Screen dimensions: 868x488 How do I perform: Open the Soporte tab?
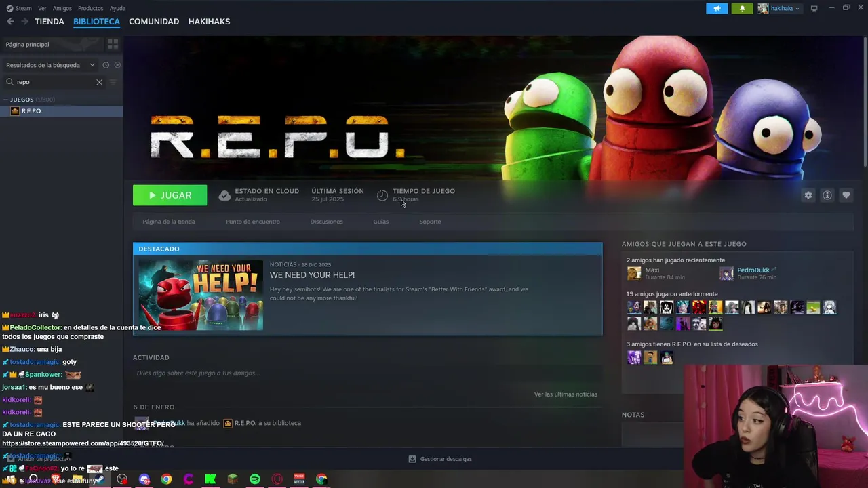[x=430, y=222]
